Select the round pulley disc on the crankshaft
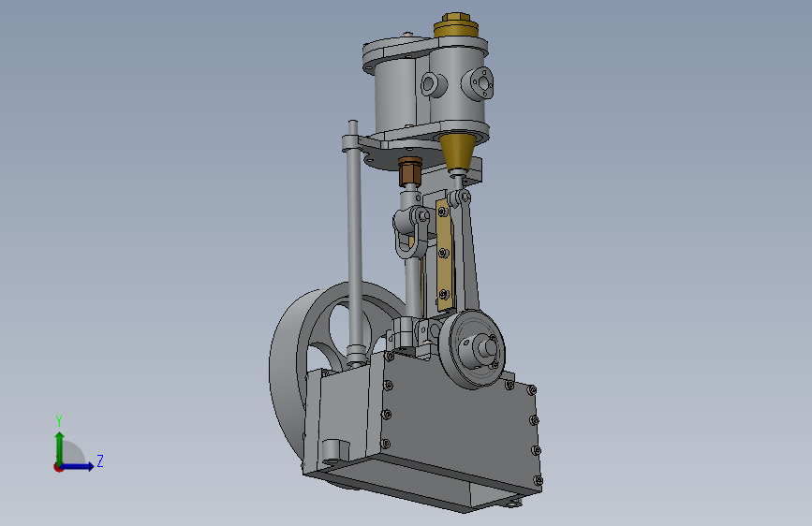The image size is (812, 526). 472,349
